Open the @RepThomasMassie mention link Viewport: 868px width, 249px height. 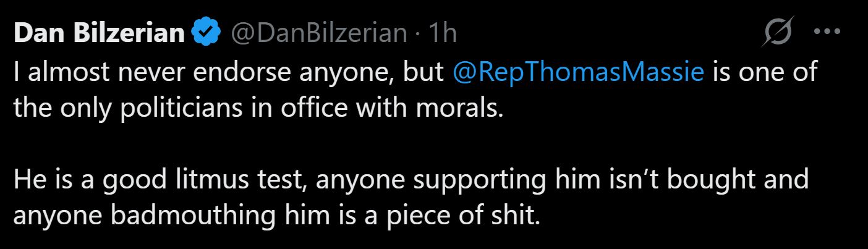579,74
